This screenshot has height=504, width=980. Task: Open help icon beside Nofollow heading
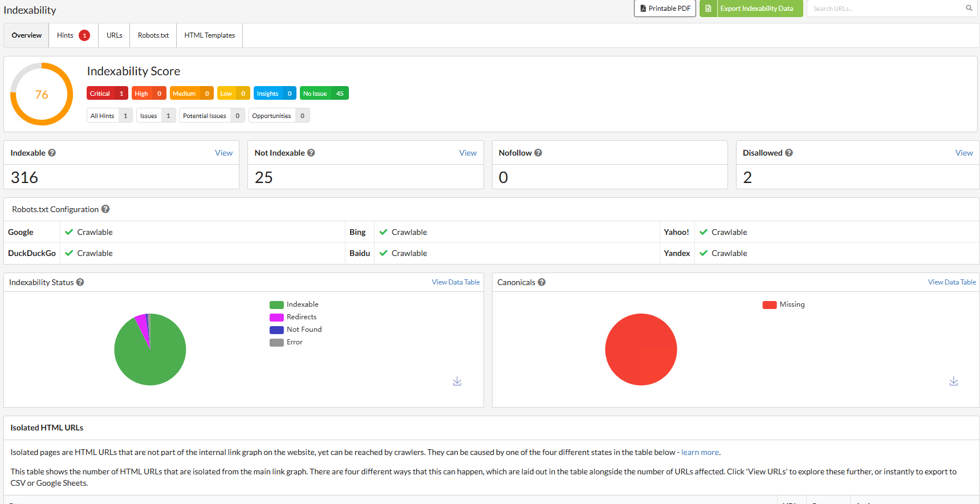(538, 153)
